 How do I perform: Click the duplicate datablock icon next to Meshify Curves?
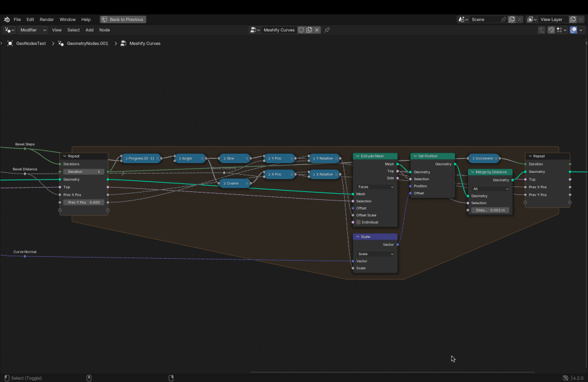coord(310,29)
